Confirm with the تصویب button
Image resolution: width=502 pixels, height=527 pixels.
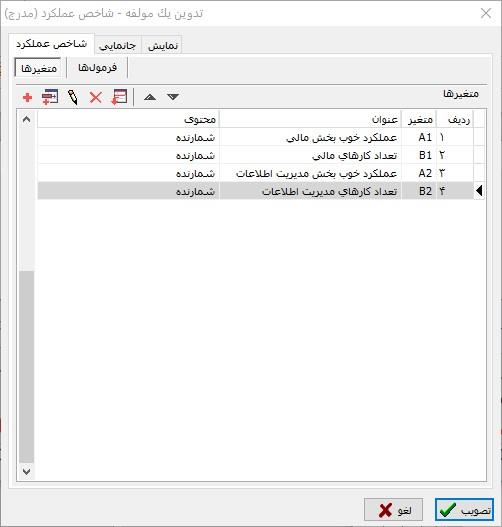[464, 510]
